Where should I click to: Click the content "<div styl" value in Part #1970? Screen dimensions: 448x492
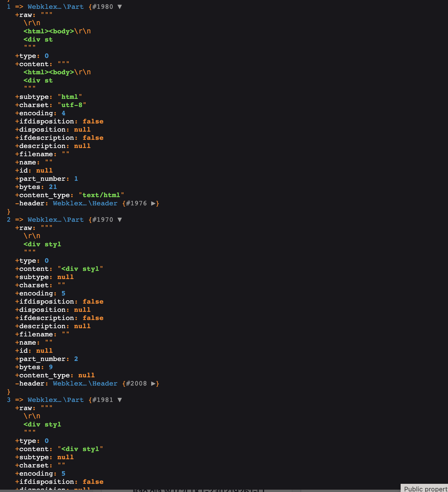click(x=80, y=269)
